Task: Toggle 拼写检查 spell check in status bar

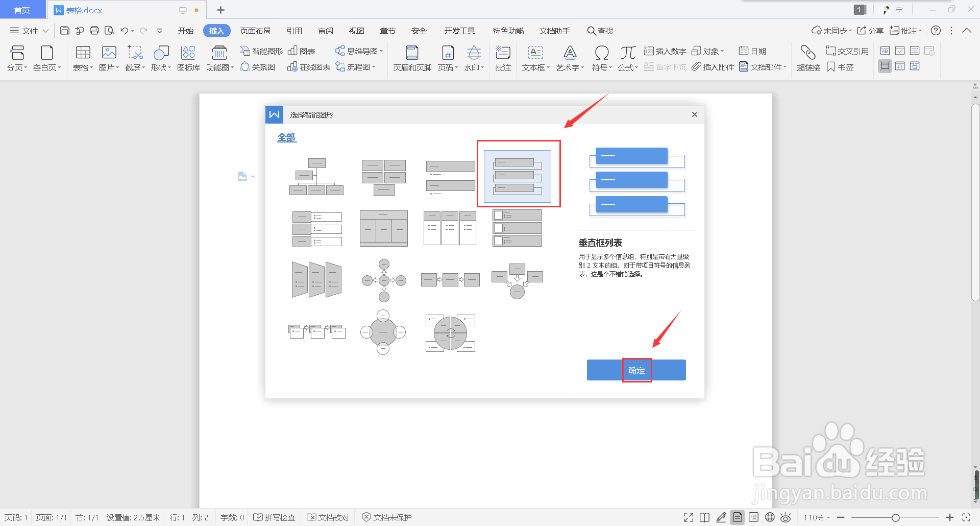Action: (275, 517)
